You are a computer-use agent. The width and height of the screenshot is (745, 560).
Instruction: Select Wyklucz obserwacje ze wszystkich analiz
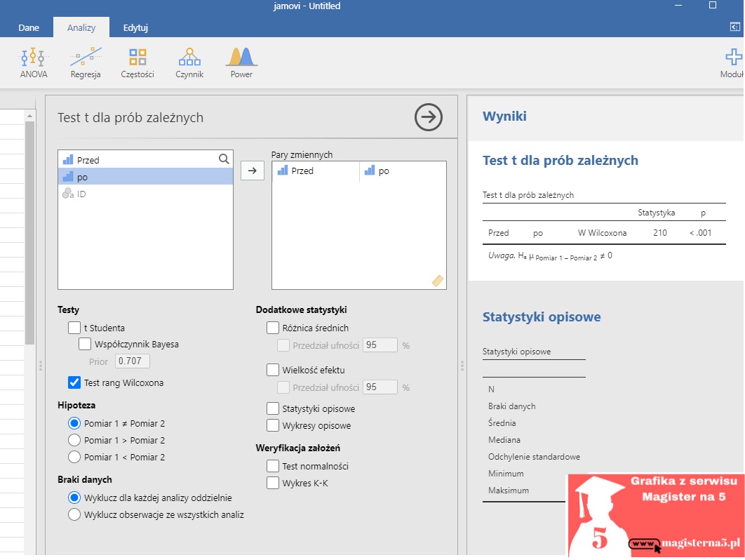pyautogui.click(x=74, y=514)
